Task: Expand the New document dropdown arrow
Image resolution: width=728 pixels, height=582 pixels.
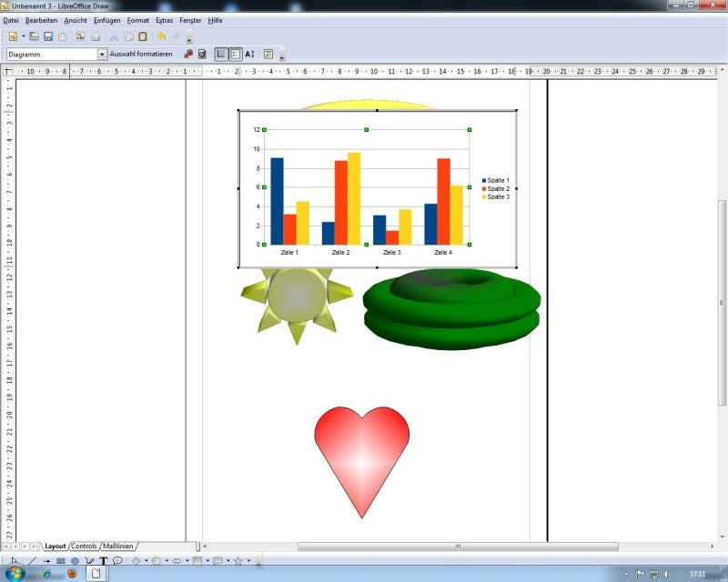Action: point(24,36)
